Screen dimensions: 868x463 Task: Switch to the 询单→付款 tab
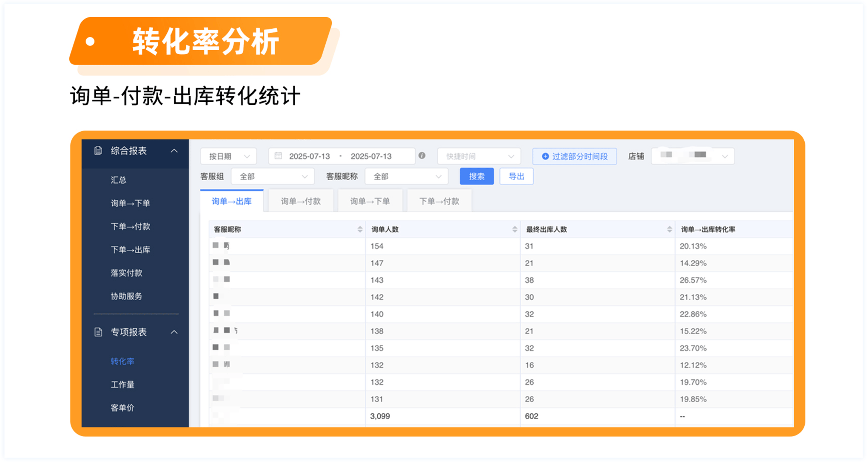point(301,201)
